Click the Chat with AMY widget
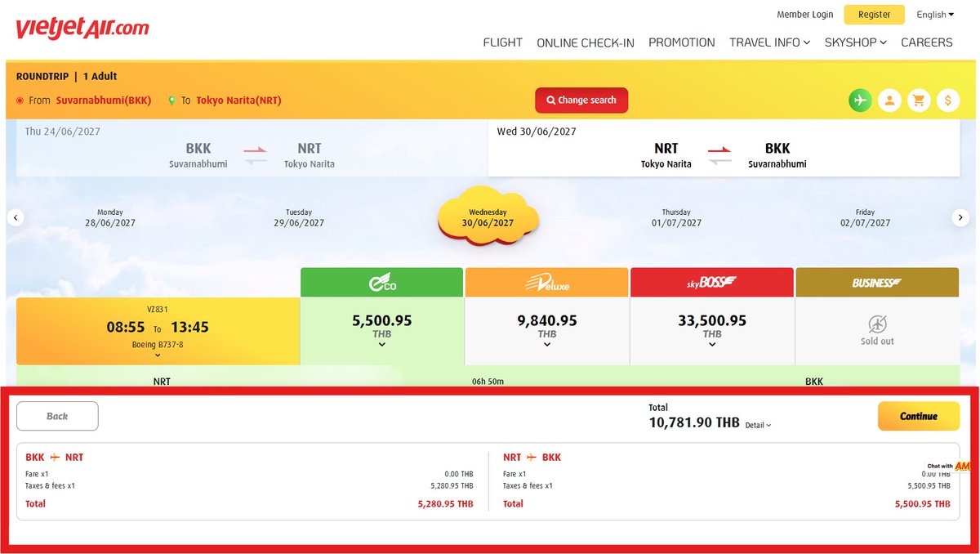 click(948, 467)
